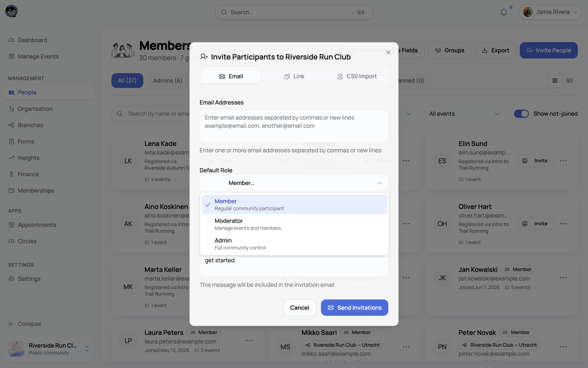Open Memberships in sidebar
588x368 pixels.
pyautogui.click(x=49, y=191)
